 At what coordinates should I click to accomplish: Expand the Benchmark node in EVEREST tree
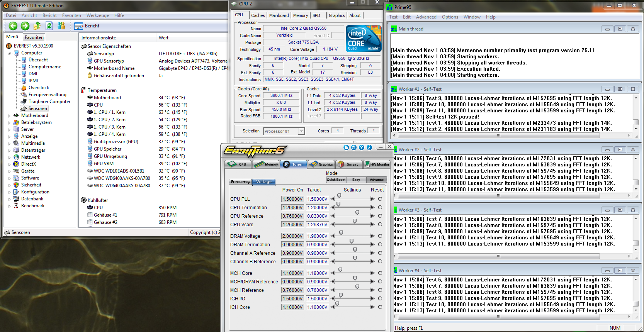(10, 206)
